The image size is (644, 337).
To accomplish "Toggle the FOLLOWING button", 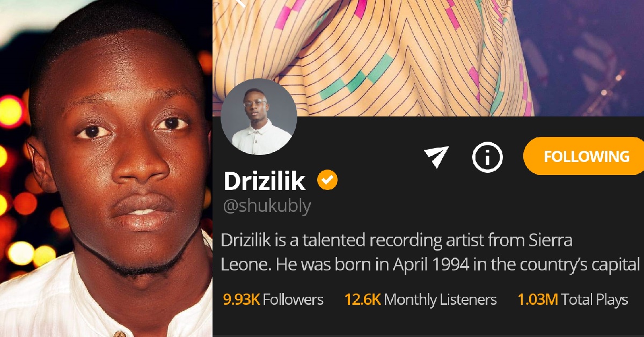I will 584,156.
